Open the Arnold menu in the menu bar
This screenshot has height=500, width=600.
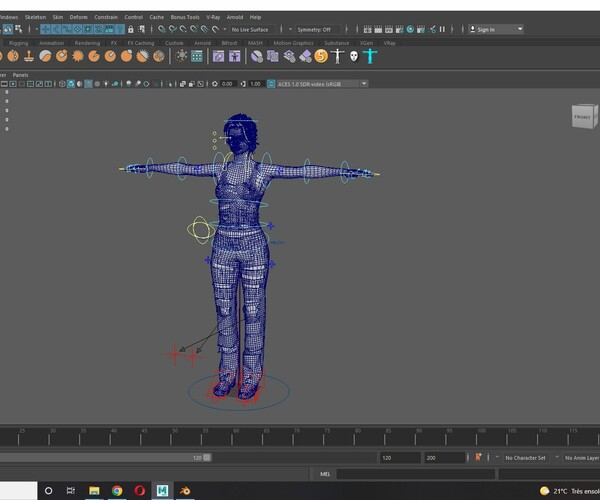click(x=235, y=17)
